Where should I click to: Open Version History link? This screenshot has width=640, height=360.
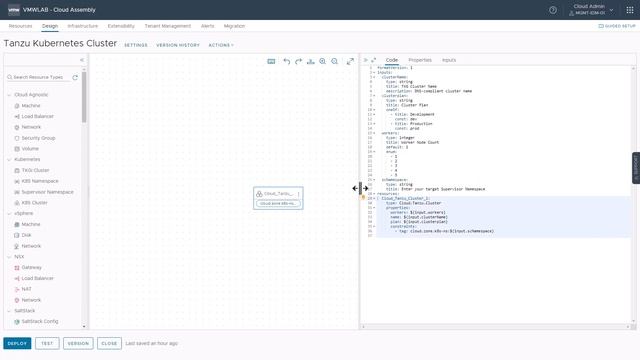(x=178, y=45)
